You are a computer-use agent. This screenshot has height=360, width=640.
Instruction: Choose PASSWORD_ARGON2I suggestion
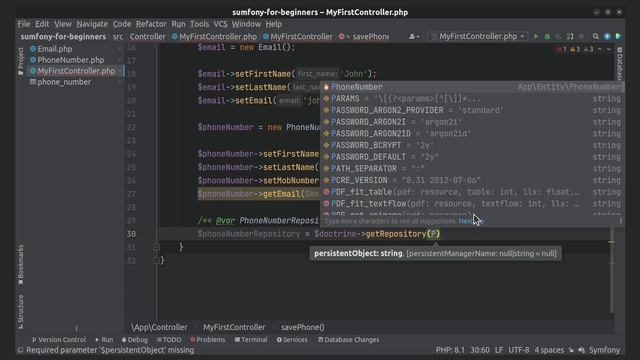[472, 122]
